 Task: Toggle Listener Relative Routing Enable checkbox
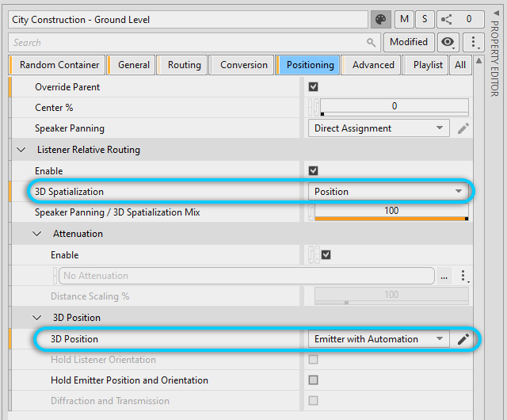[314, 170]
